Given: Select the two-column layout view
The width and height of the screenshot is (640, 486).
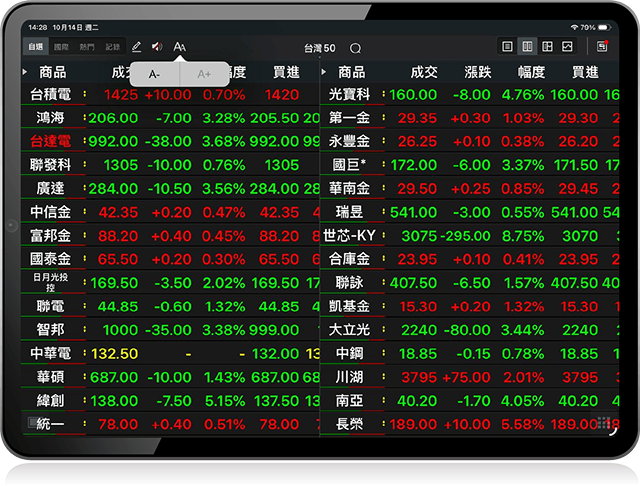Looking at the screenshot, I should (x=527, y=47).
